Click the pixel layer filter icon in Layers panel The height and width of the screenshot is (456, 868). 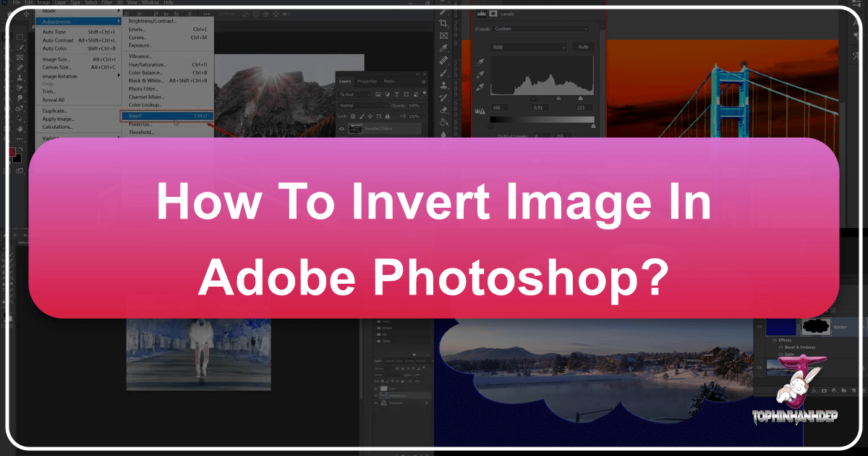379,95
